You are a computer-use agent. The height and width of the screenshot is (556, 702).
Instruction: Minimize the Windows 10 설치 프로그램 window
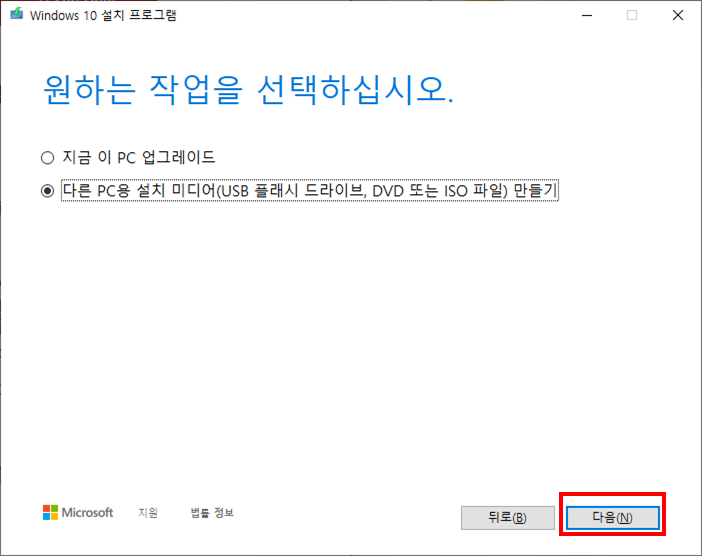pos(587,15)
